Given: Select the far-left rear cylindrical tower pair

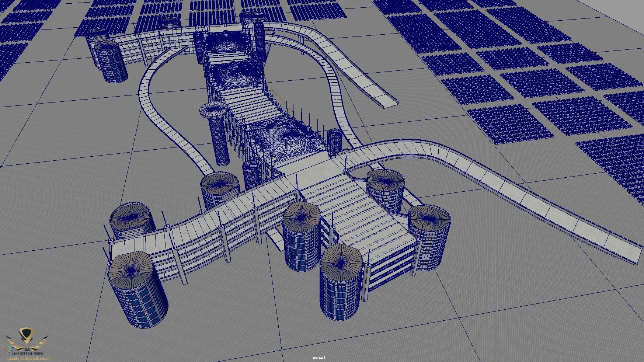Looking at the screenshot, I should coord(106,55).
